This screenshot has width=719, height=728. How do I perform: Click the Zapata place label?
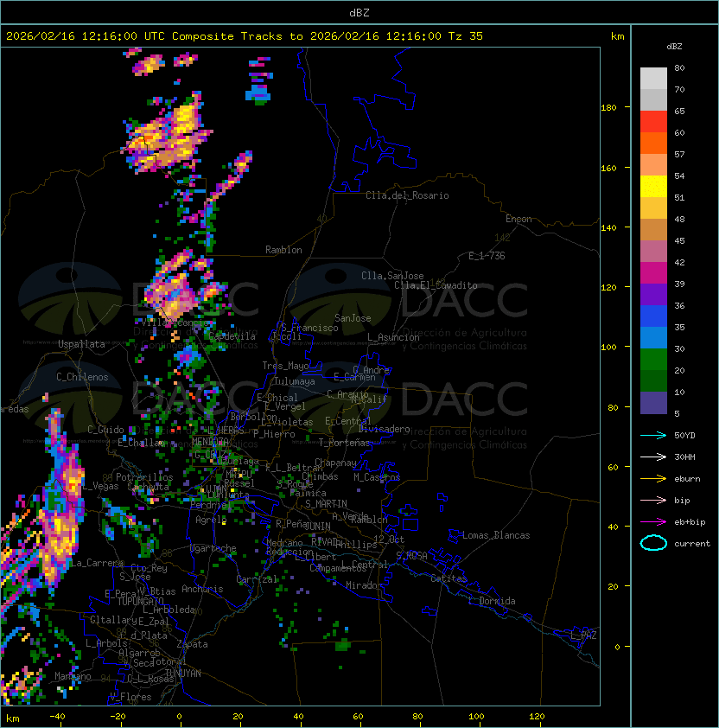coord(192,644)
